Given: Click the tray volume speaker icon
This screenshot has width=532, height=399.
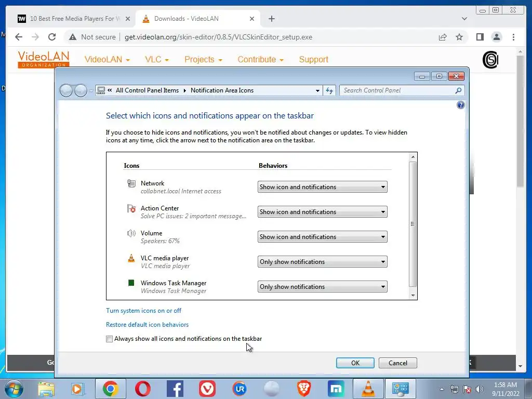Looking at the screenshot, I should coord(480,389).
